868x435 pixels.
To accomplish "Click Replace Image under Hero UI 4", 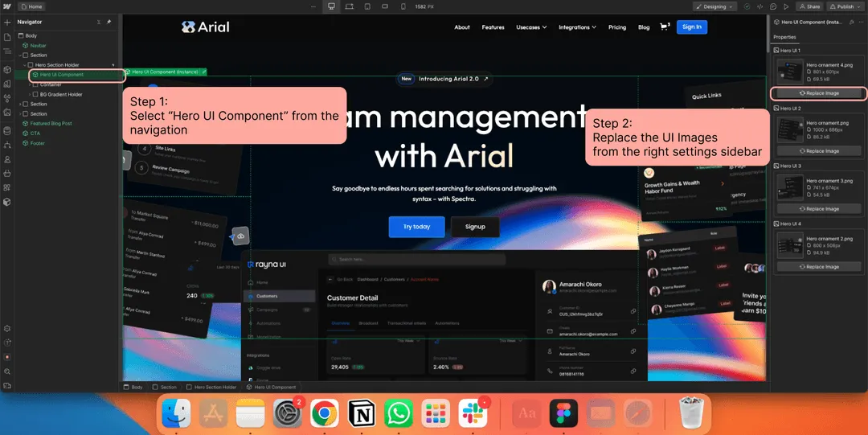I will (819, 266).
